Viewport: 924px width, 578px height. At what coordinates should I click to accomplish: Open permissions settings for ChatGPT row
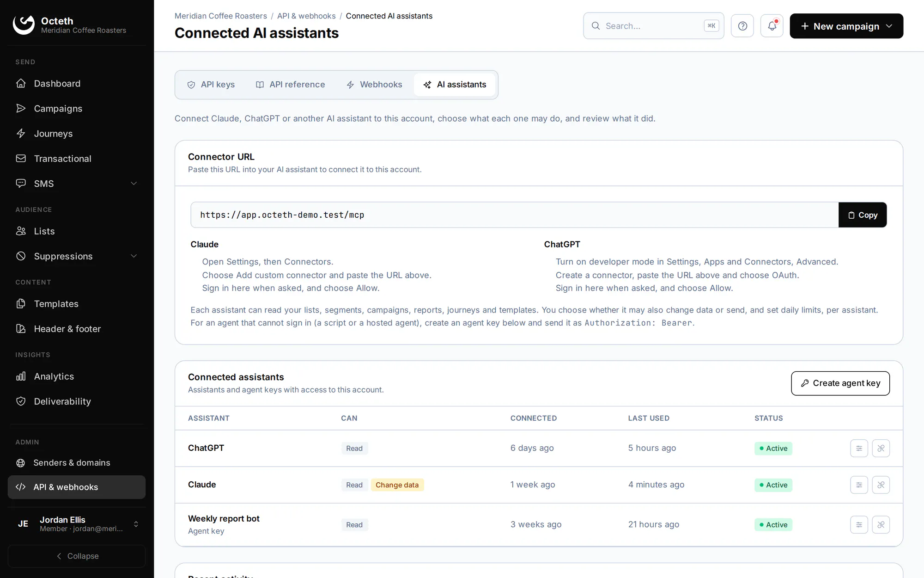pos(859,449)
